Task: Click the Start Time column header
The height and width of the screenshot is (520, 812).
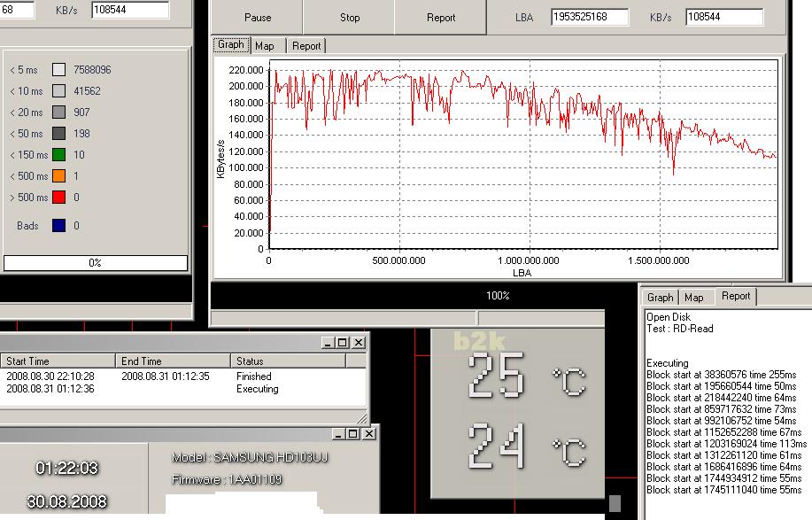Action: [x=58, y=361]
